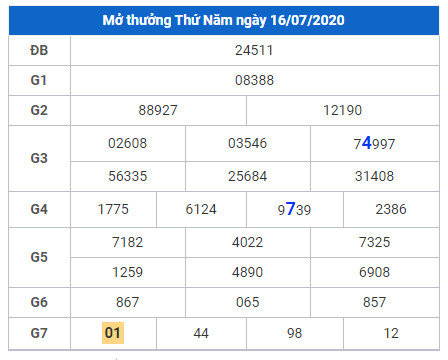448x360 pixels.
Task: Click the G3 number 03546
Action: tap(247, 143)
